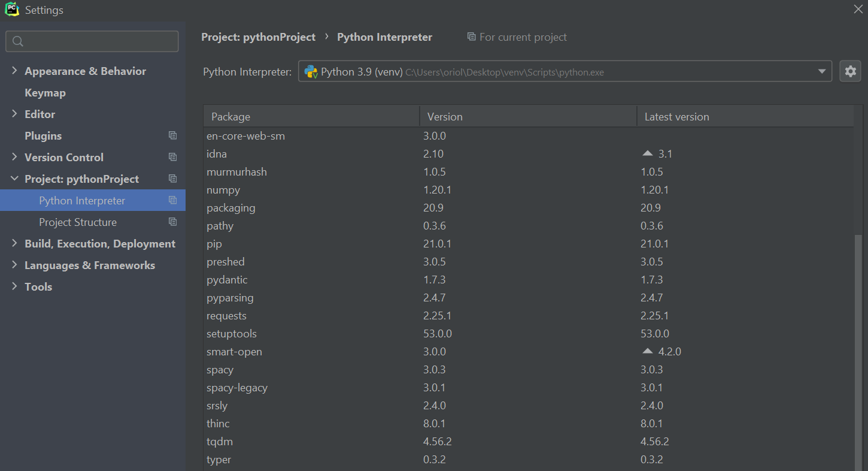Click the Python logo in interpreter field
This screenshot has height=471, width=868.
coord(311,72)
